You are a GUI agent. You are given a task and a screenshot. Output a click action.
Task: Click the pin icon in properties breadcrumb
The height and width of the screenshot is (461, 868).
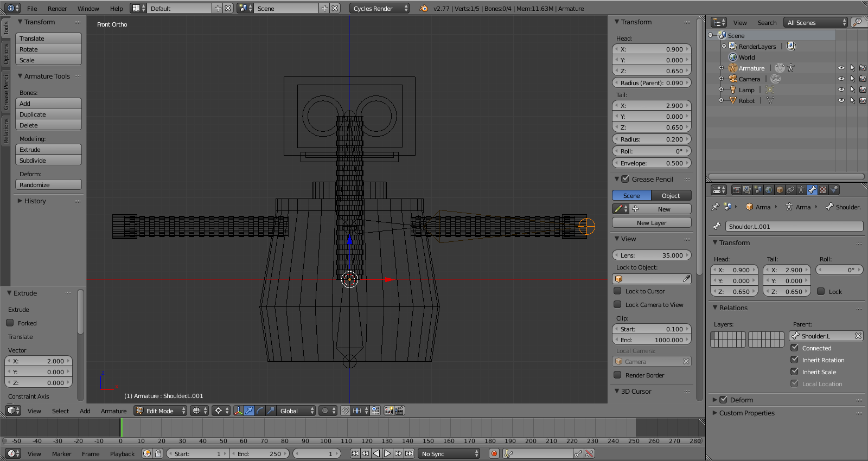coord(716,207)
